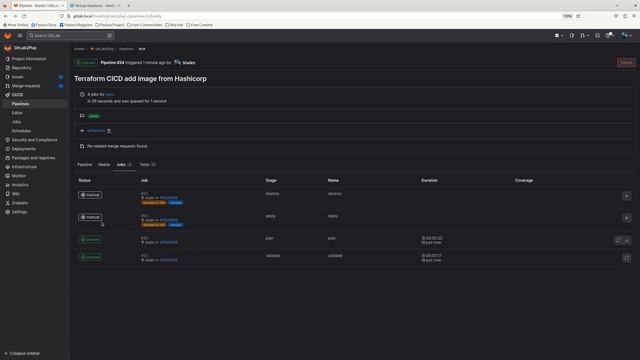Switch to the Jobs tab
This screenshot has width=640, height=360.
[x=124, y=165]
